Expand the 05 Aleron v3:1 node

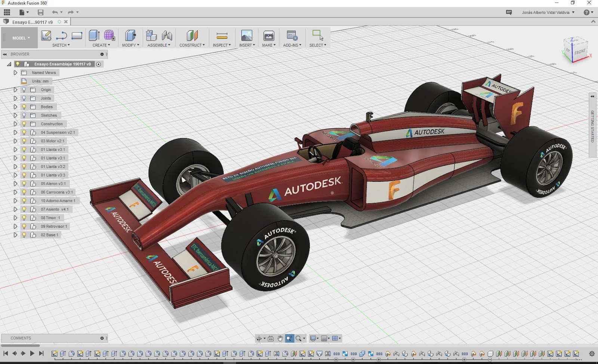click(15, 184)
